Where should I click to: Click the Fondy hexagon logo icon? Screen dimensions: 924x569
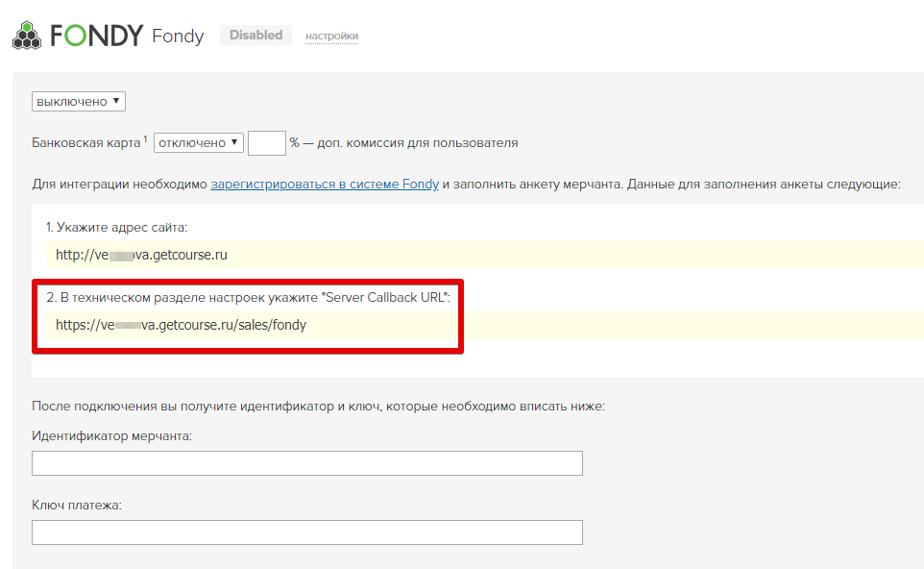(x=27, y=36)
